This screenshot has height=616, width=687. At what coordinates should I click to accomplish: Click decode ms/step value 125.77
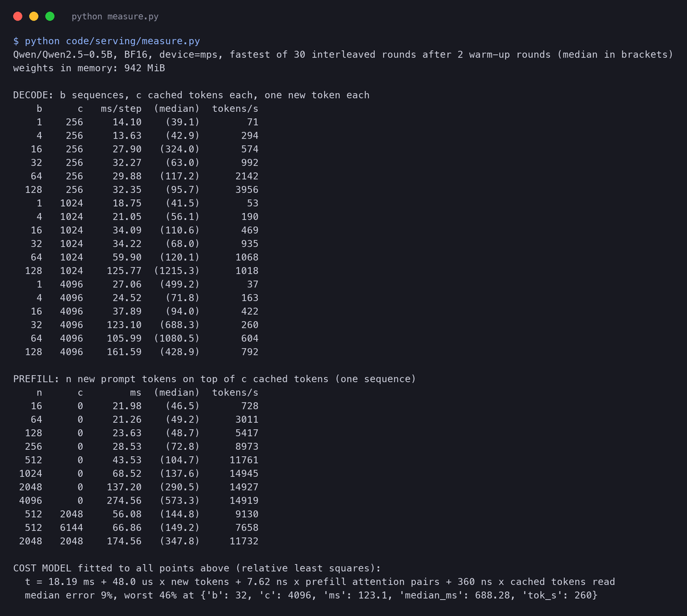tap(124, 271)
